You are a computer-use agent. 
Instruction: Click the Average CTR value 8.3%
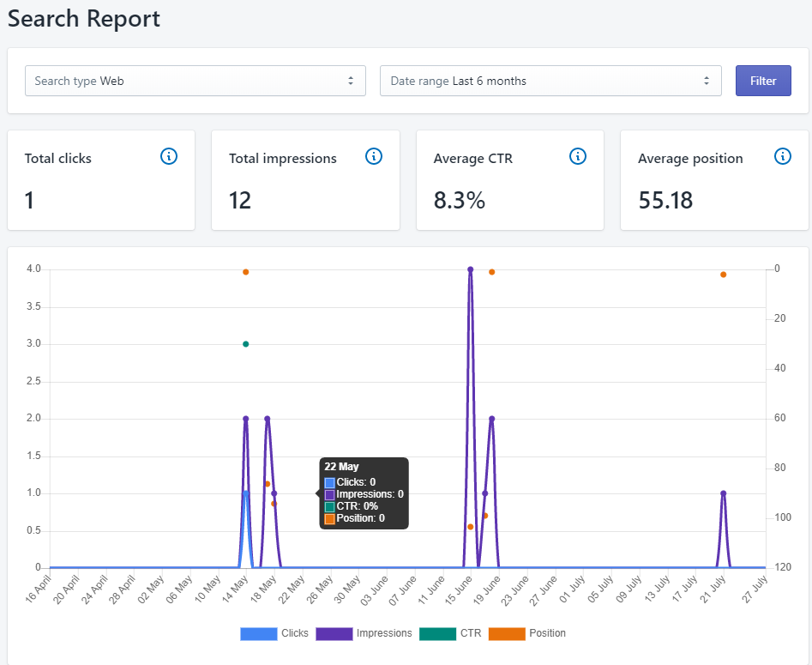(x=460, y=201)
